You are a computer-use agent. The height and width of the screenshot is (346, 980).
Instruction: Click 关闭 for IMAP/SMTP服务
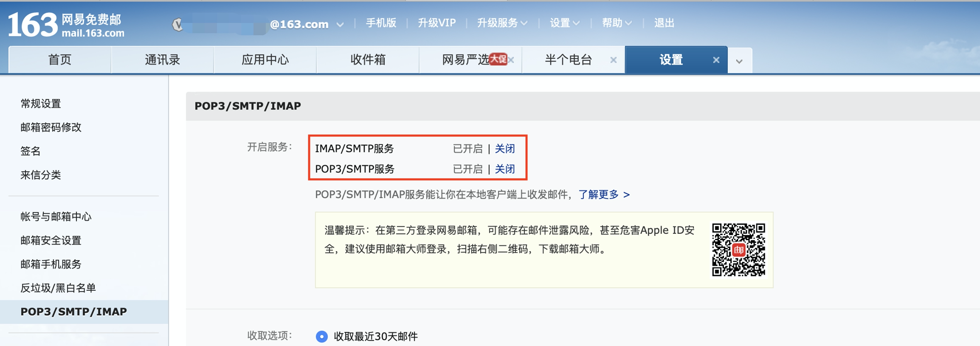pyautogui.click(x=505, y=149)
